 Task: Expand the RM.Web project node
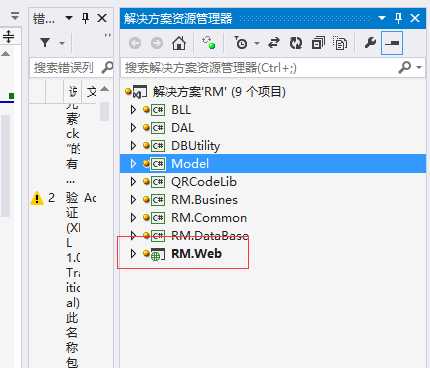(133, 254)
